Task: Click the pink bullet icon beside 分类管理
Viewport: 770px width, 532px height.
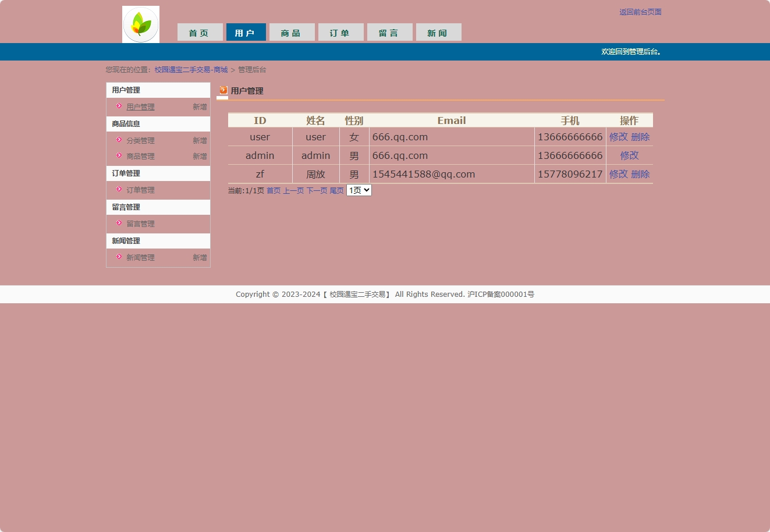Action: tap(119, 140)
